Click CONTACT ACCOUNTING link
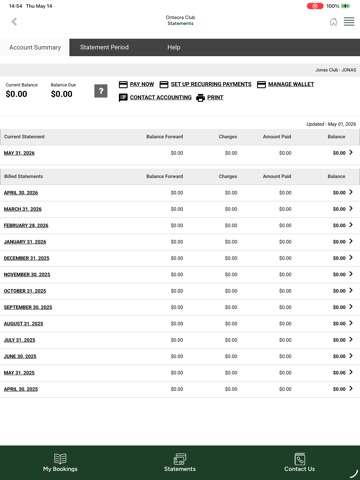 [161, 97]
